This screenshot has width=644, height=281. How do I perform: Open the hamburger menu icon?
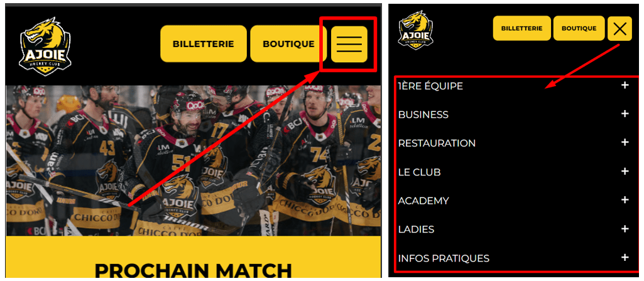pyautogui.click(x=349, y=44)
